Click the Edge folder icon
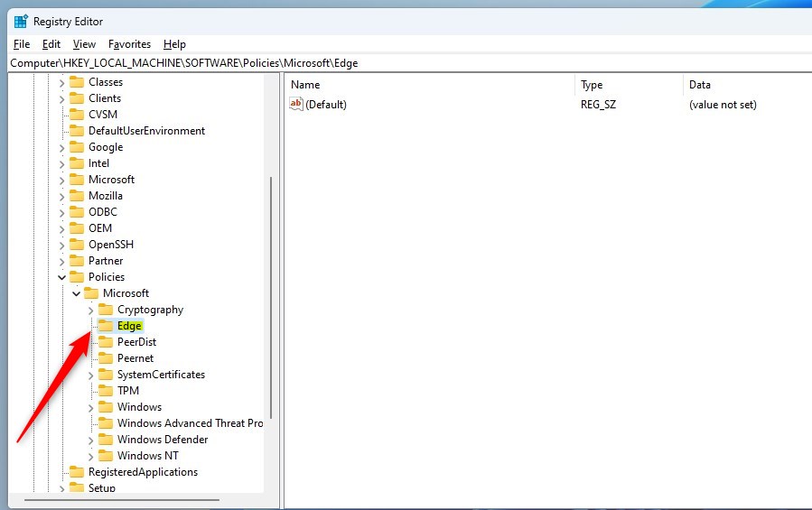 (106, 326)
